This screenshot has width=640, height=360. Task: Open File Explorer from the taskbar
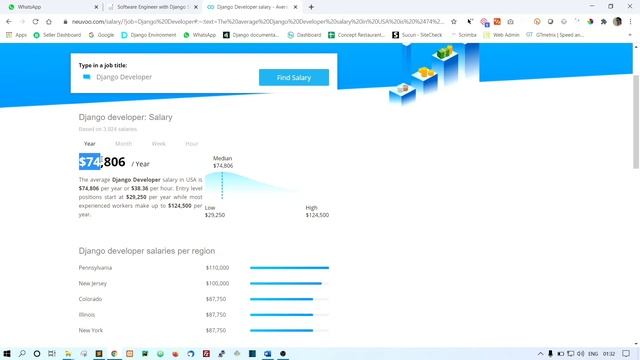[68, 353]
